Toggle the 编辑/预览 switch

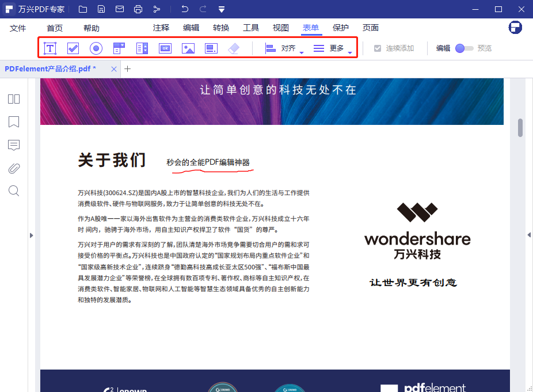point(464,48)
